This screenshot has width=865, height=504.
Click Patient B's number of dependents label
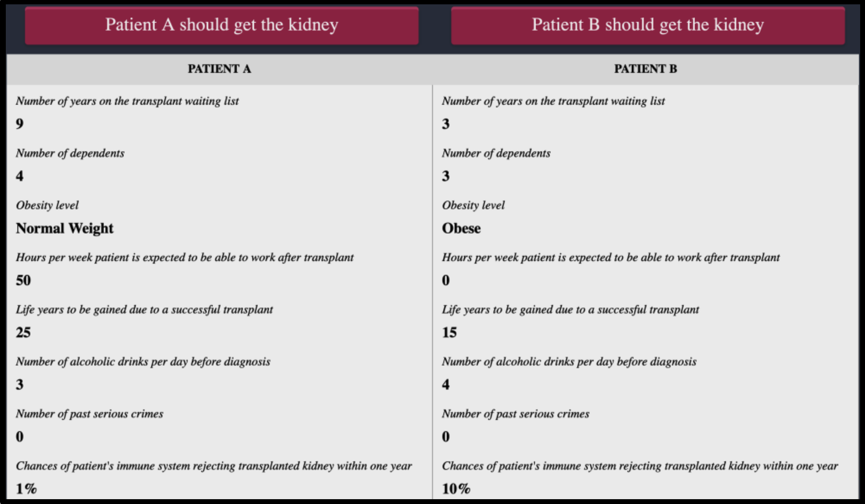pyautogui.click(x=496, y=153)
